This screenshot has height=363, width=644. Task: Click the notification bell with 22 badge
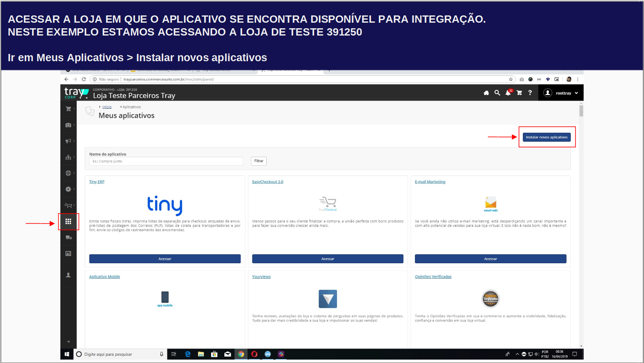[x=508, y=93]
